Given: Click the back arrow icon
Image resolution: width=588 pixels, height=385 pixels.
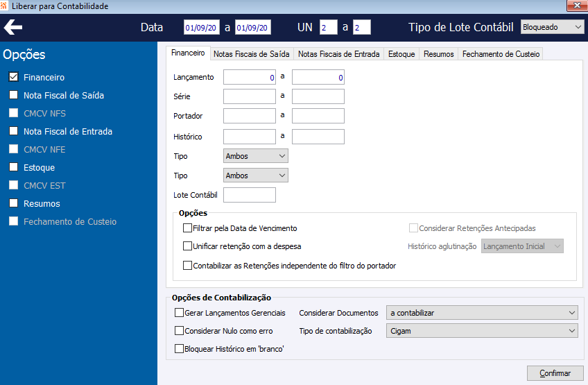Looking at the screenshot, I should pos(13,27).
